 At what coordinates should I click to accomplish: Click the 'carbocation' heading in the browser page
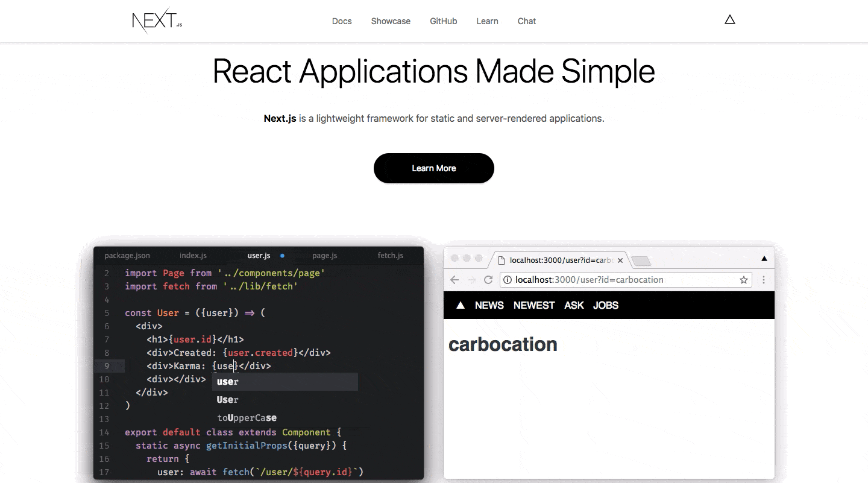pyautogui.click(x=503, y=344)
